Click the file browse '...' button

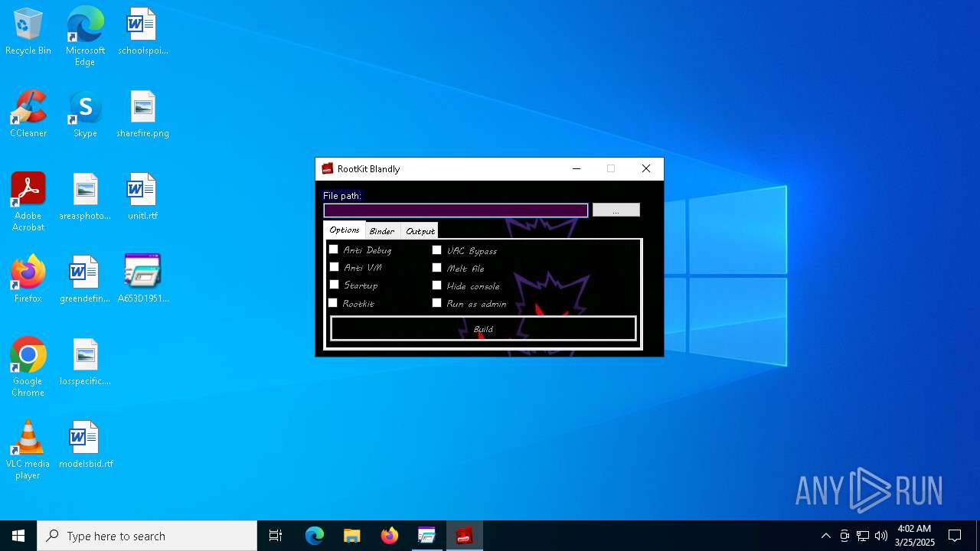[x=616, y=210]
